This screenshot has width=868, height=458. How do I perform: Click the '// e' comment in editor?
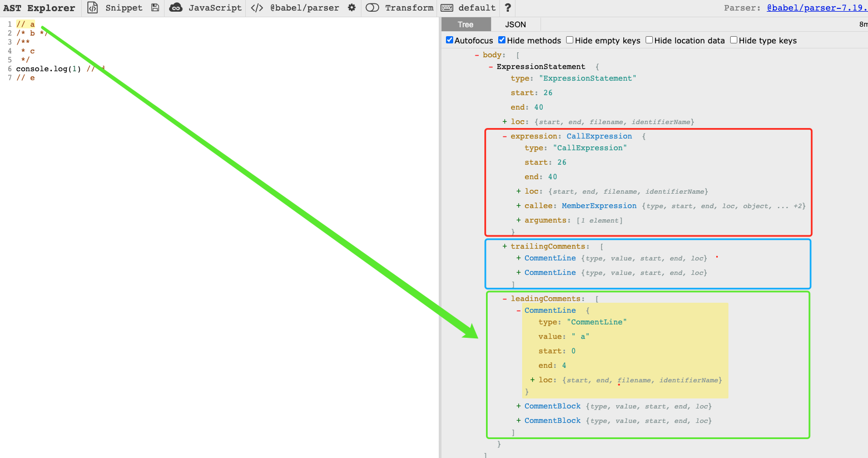coord(26,78)
